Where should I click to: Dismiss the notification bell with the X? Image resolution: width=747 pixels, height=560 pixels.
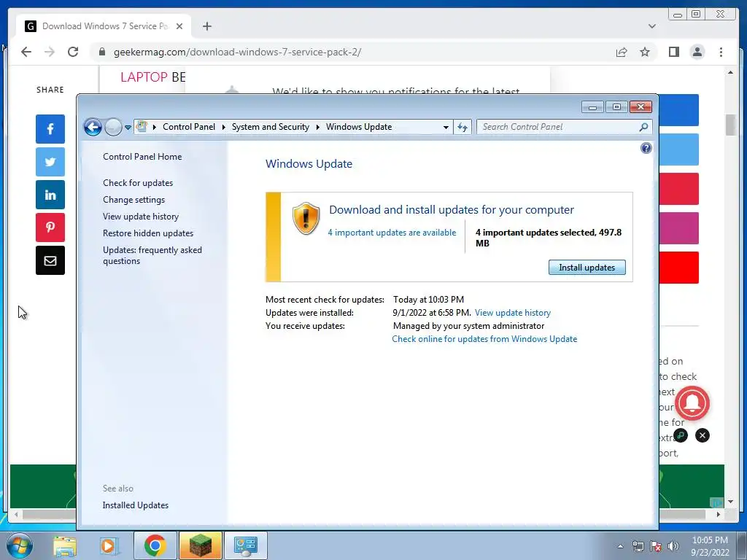point(703,435)
